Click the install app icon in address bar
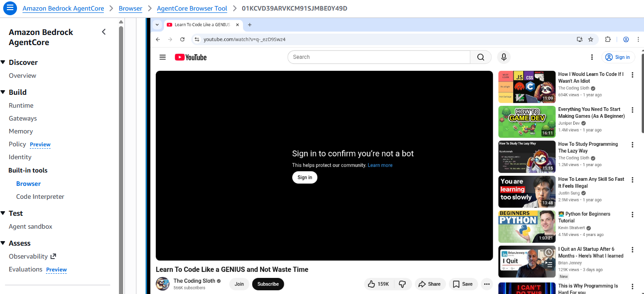Viewport: 644px width, 294px height. point(580,40)
